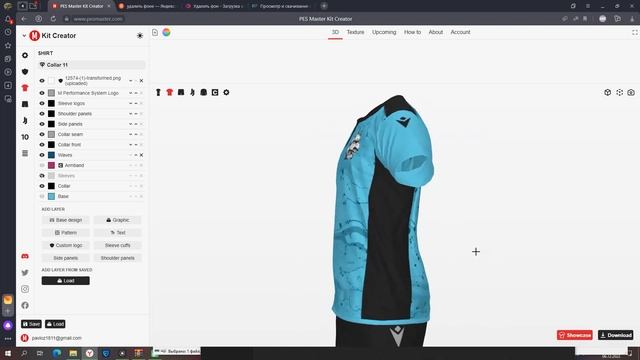Collapse Kit Creator panel with chevron
Image resolution: width=640 pixels, height=360 pixels.
[x=24, y=36]
